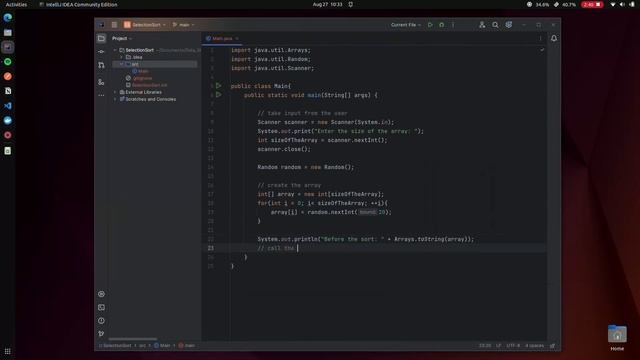This screenshot has width=640, height=360.
Task: Open the Git tool window icon
Action: (x=101, y=333)
